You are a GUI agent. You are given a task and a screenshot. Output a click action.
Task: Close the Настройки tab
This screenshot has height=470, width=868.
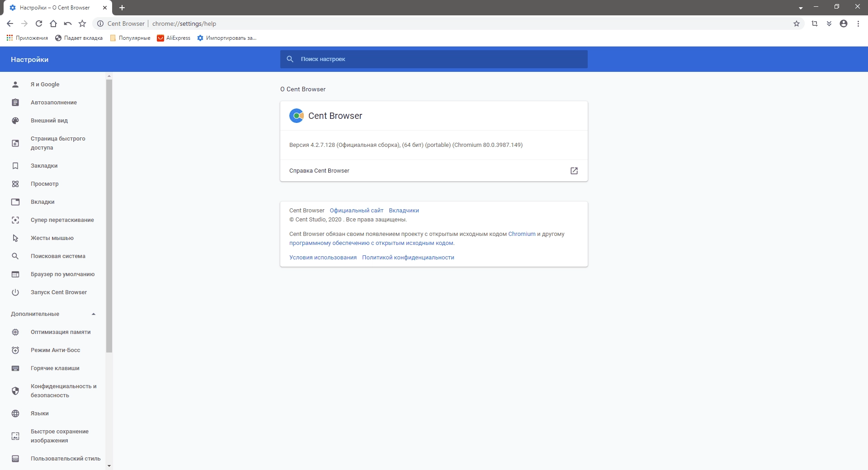(x=105, y=8)
